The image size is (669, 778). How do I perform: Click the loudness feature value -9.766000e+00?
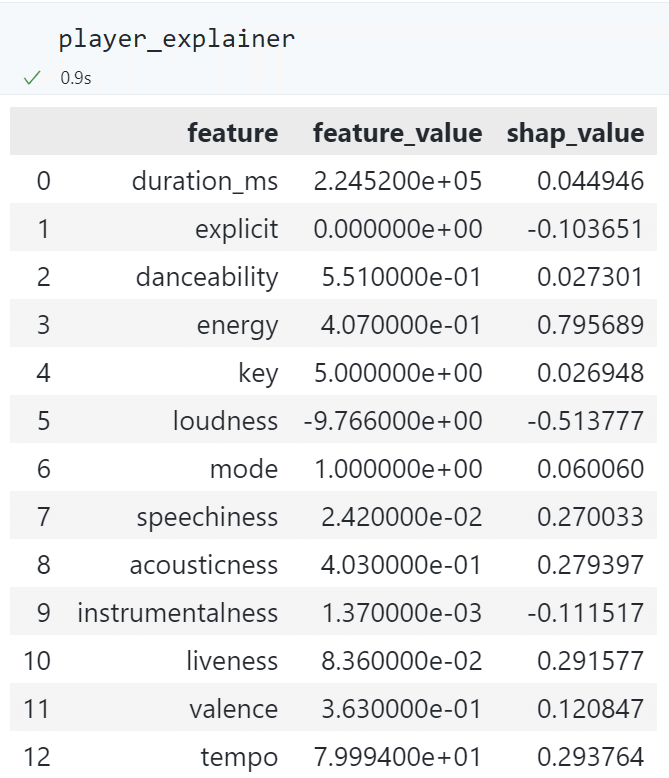coord(393,421)
